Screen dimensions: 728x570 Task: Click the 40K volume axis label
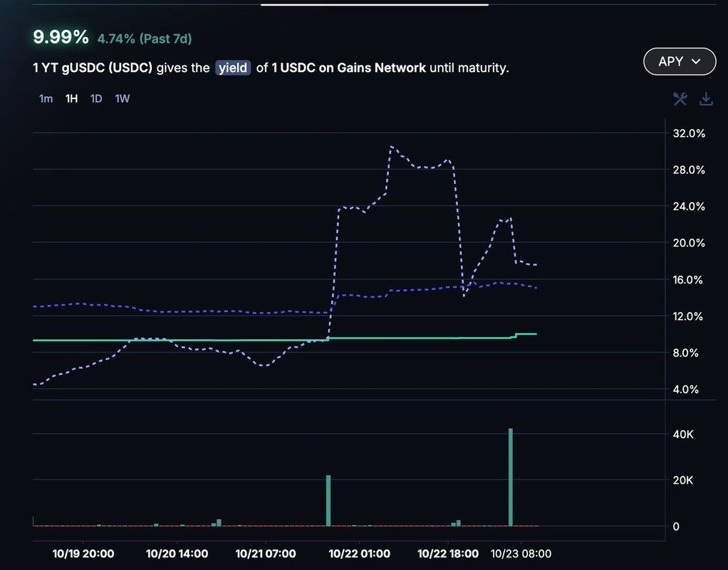click(x=682, y=435)
